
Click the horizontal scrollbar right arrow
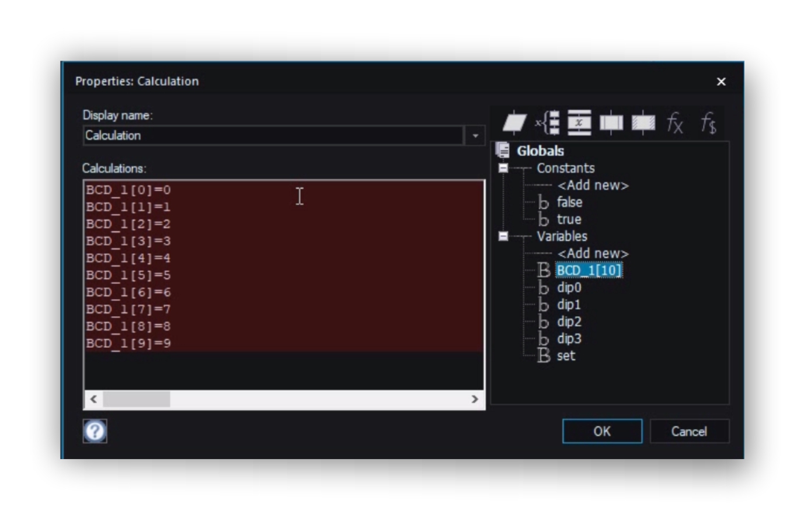pos(475,399)
